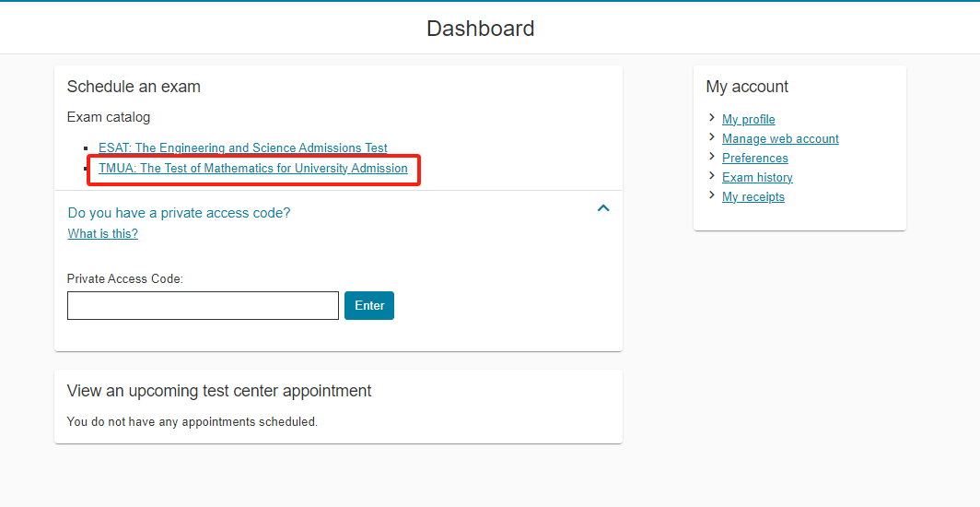Collapse the private access code section chevron
The height and width of the screenshot is (507, 980).
[x=603, y=208]
